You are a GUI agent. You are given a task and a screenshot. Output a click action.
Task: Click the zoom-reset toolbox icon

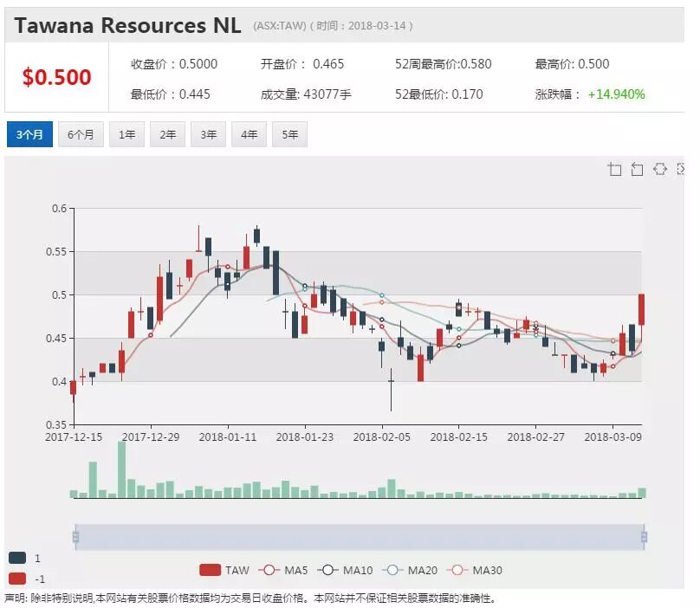point(637,169)
